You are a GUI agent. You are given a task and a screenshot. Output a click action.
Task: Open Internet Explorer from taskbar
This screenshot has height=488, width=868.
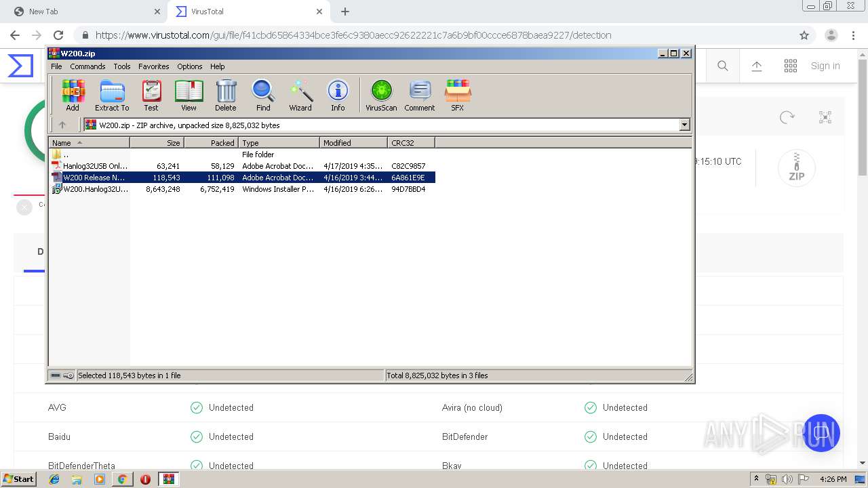coord(54,479)
